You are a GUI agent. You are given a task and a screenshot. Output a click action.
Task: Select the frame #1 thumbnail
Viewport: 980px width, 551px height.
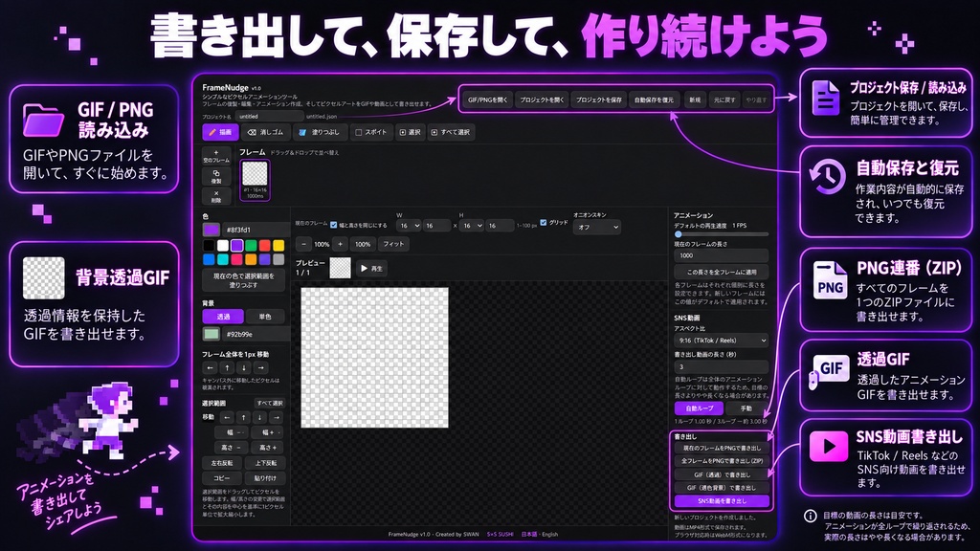(x=255, y=180)
